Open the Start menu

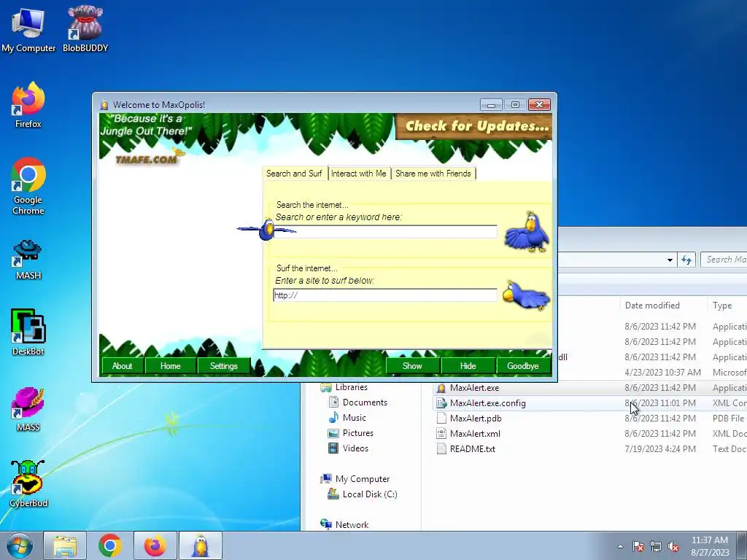[19, 545]
